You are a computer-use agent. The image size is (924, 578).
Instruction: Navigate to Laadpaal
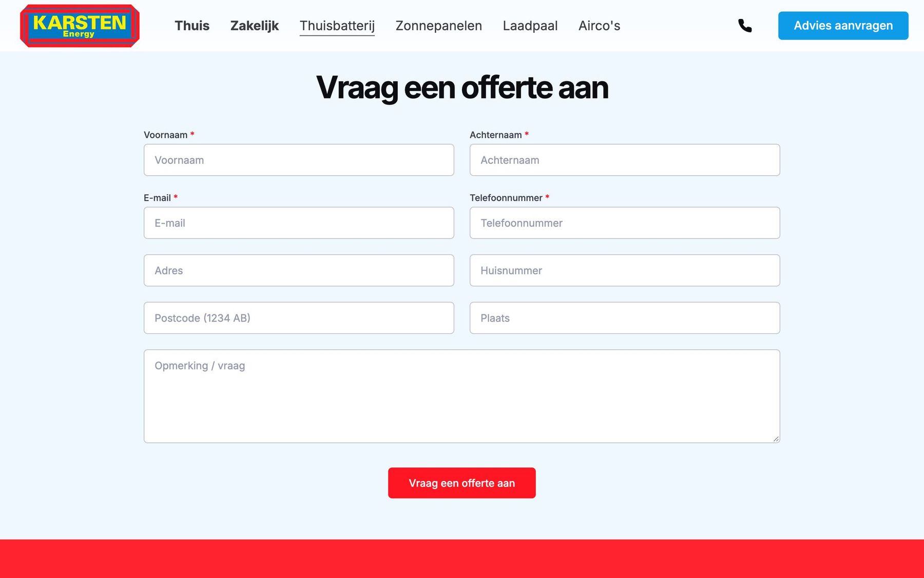(530, 26)
